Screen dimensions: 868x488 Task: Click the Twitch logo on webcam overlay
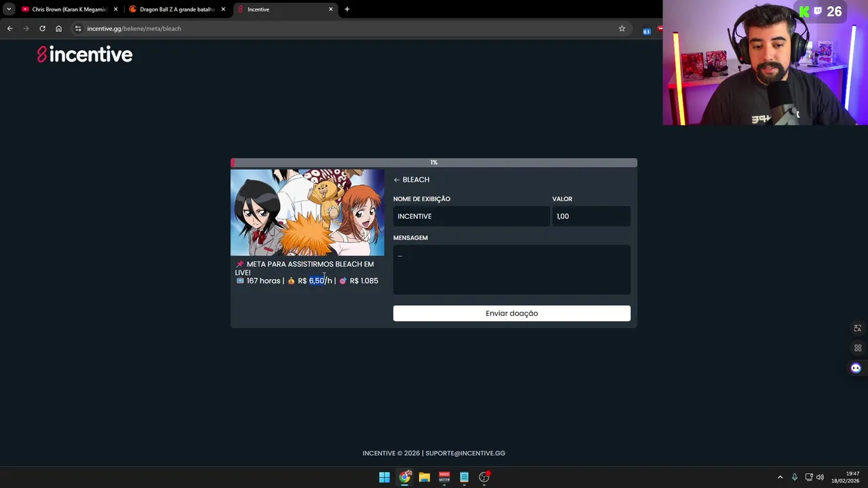click(818, 12)
